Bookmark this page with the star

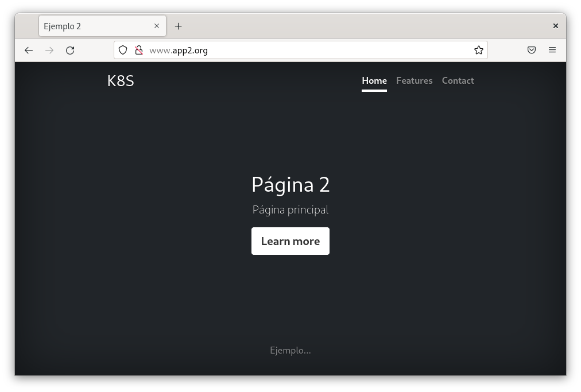[x=478, y=51]
